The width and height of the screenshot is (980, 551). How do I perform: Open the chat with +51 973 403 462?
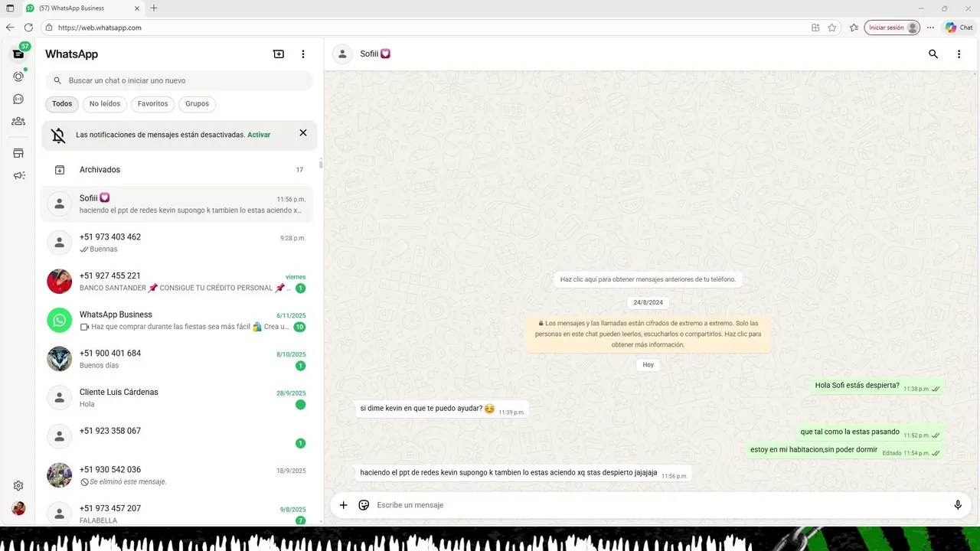pyautogui.click(x=177, y=243)
